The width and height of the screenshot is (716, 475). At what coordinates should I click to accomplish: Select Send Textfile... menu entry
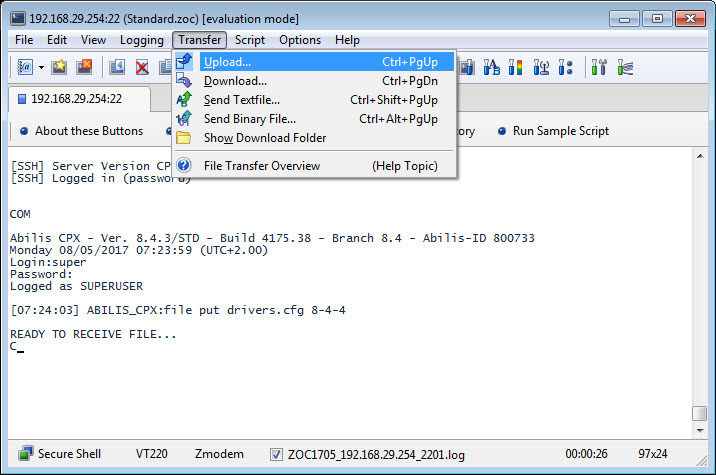241,100
